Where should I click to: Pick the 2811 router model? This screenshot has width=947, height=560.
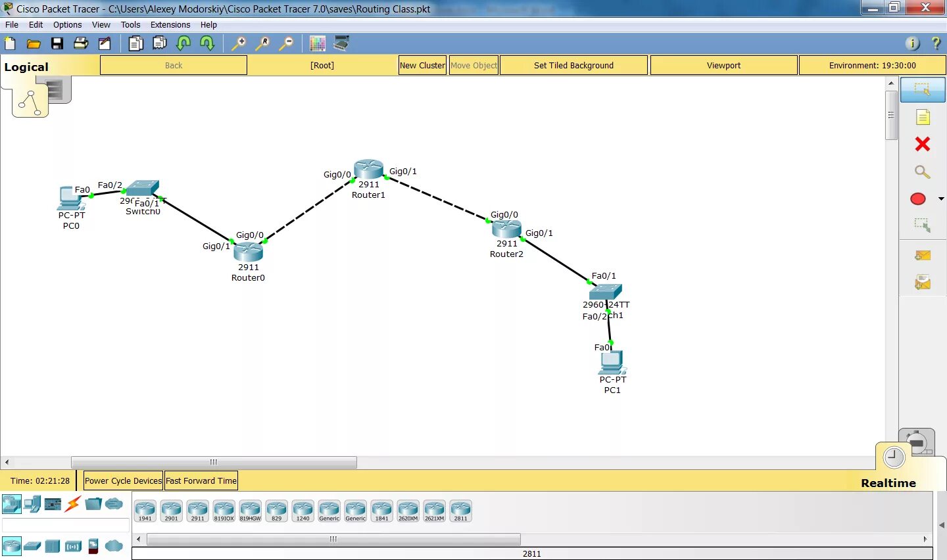(460, 511)
